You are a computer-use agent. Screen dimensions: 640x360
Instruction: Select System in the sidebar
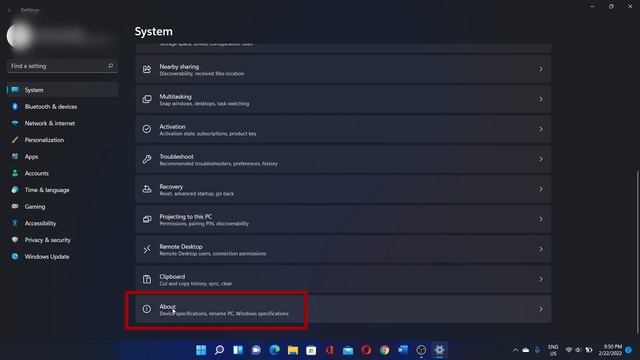click(62, 90)
